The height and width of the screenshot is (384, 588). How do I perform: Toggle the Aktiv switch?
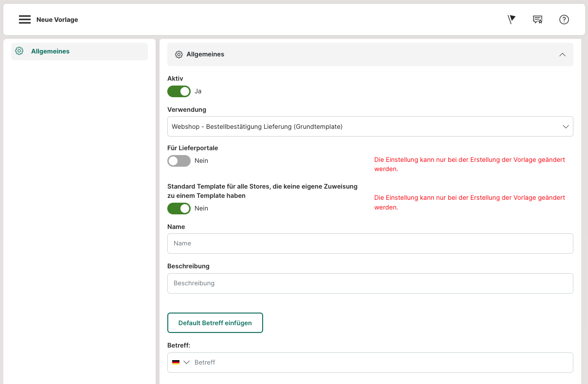coord(179,91)
